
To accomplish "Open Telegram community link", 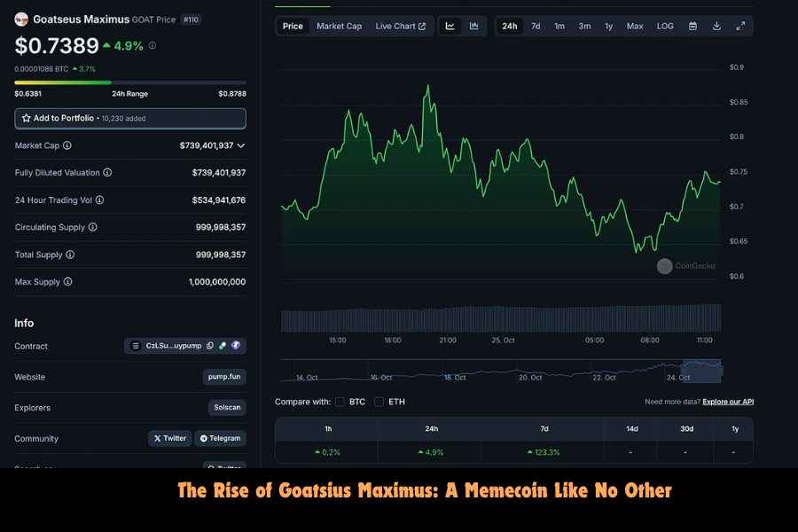I will 221,438.
